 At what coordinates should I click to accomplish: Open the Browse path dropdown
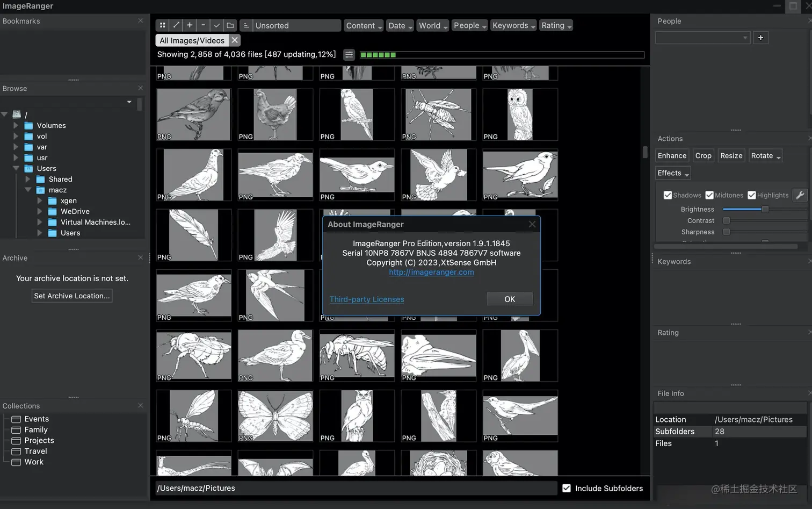[x=129, y=102]
